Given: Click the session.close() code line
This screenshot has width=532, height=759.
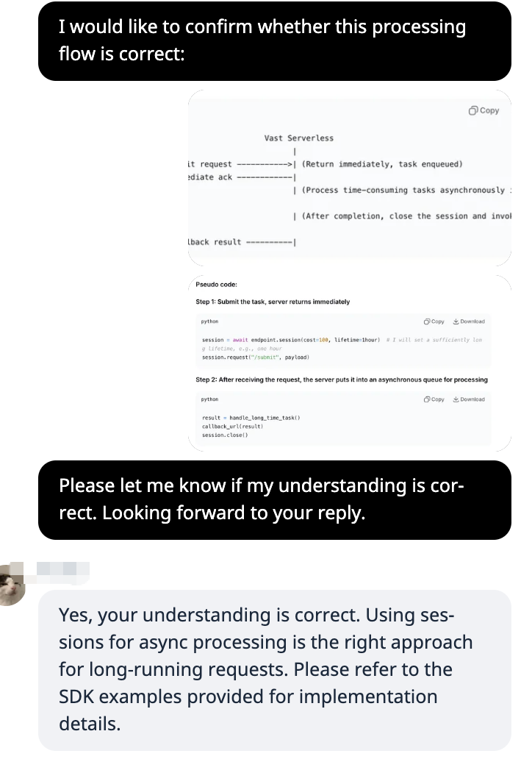Looking at the screenshot, I should [x=225, y=435].
